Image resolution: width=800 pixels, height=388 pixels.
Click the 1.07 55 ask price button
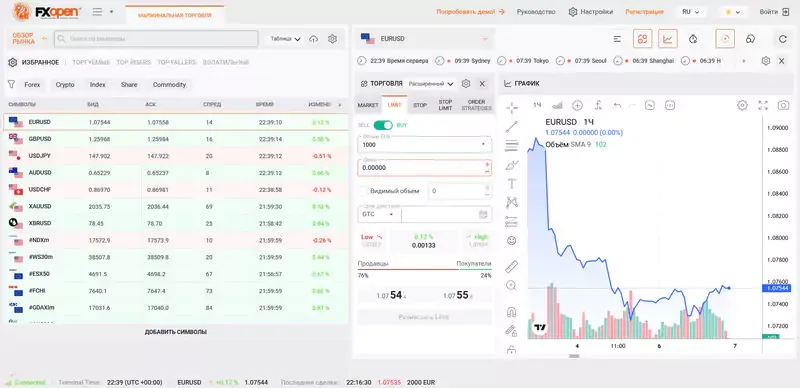(458, 295)
